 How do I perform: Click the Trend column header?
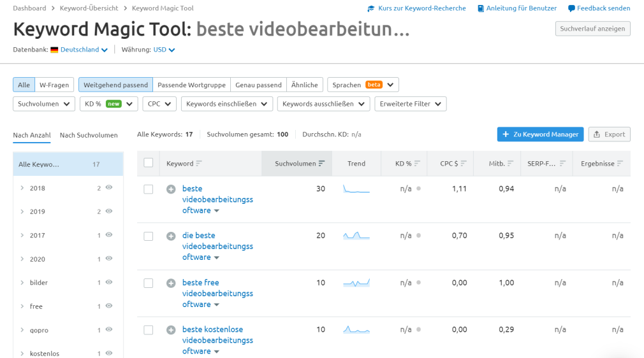[x=356, y=164]
